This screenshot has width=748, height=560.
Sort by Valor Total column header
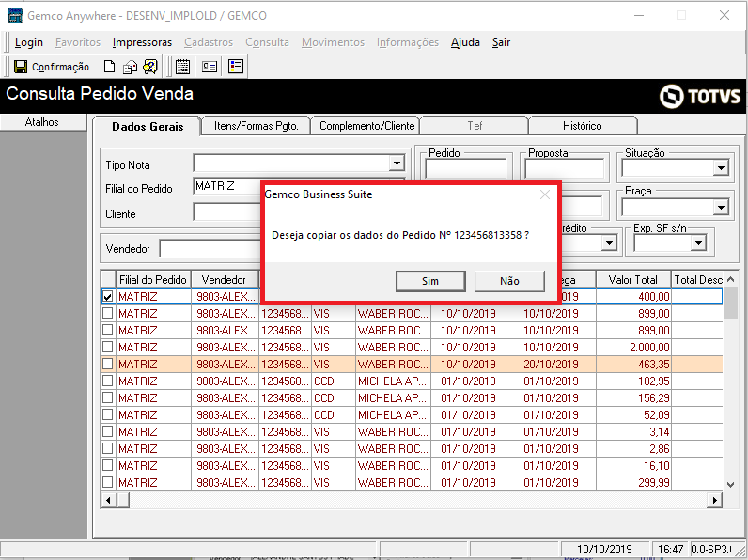point(633,279)
